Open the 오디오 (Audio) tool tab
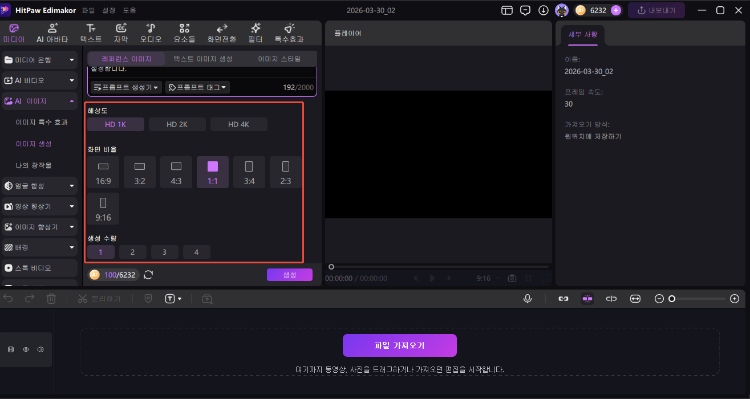The image size is (750, 399). point(151,33)
